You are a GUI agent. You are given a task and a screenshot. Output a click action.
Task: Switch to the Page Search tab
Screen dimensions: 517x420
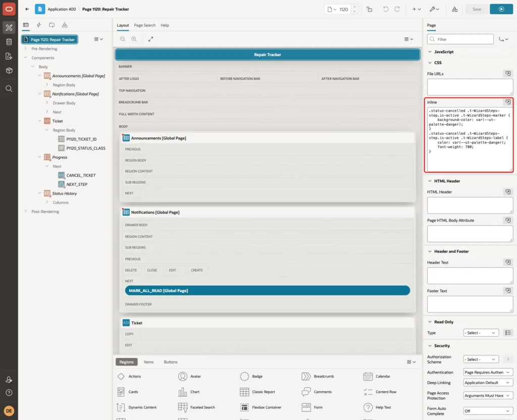[x=145, y=25]
